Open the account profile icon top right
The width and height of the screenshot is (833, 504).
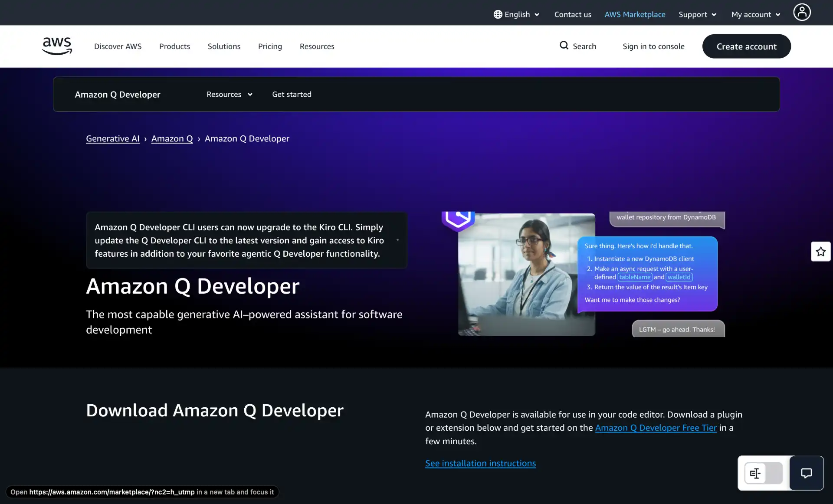(x=802, y=12)
